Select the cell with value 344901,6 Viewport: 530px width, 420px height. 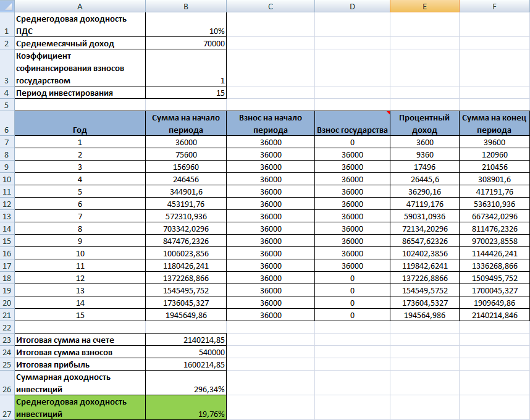[x=186, y=191]
